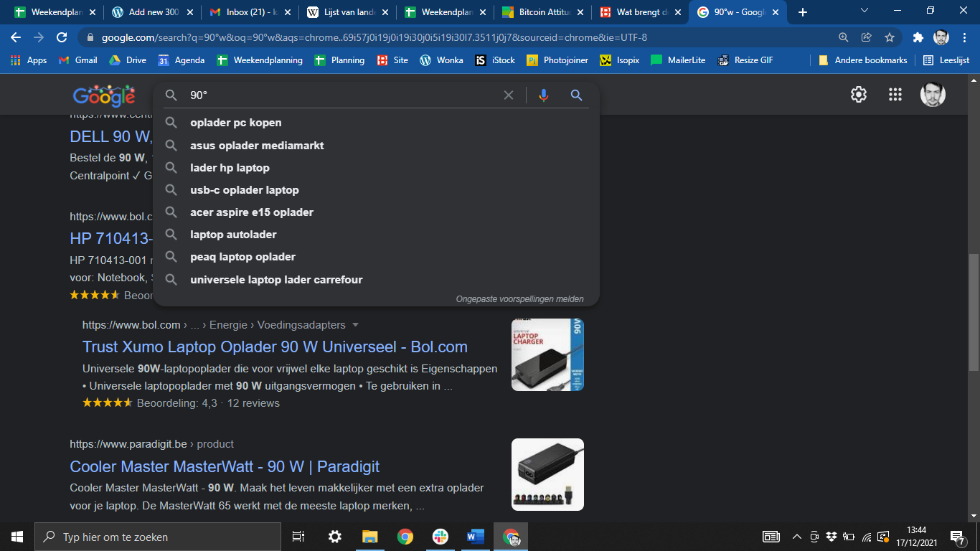
Task: Open the Chrome extensions puzzle icon
Action: click(x=918, y=37)
